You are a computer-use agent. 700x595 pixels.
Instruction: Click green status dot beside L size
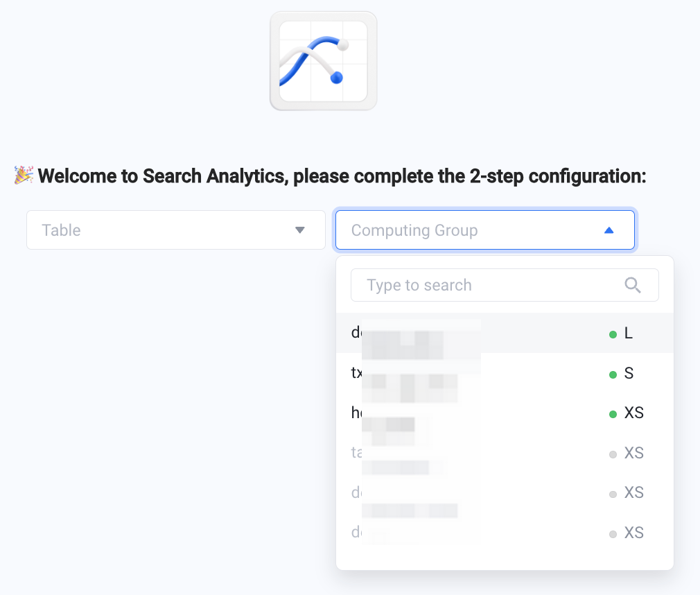click(613, 334)
